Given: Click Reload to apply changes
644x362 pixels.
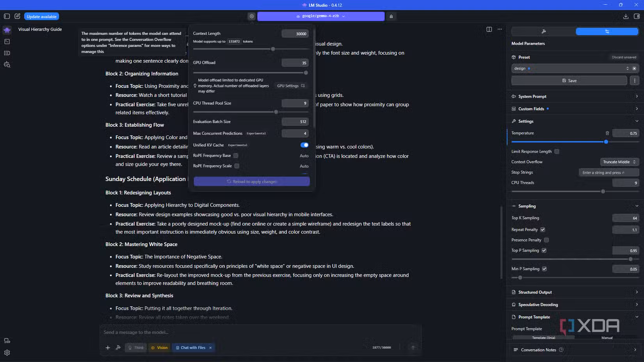Looking at the screenshot, I should click(x=252, y=182).
